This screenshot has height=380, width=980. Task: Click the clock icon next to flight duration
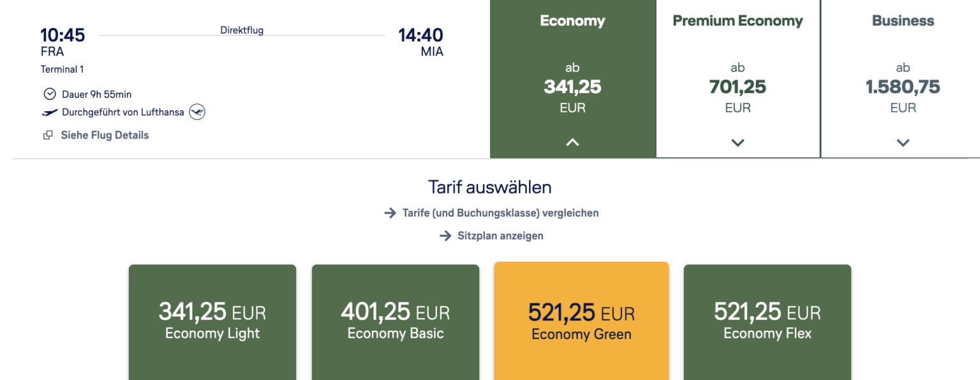coord(50,93)
